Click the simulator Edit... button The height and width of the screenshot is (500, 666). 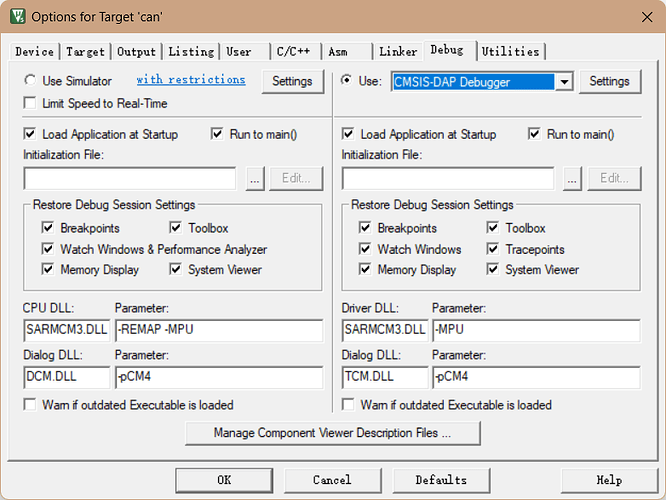pyautogui.click(x=296, y=178)
